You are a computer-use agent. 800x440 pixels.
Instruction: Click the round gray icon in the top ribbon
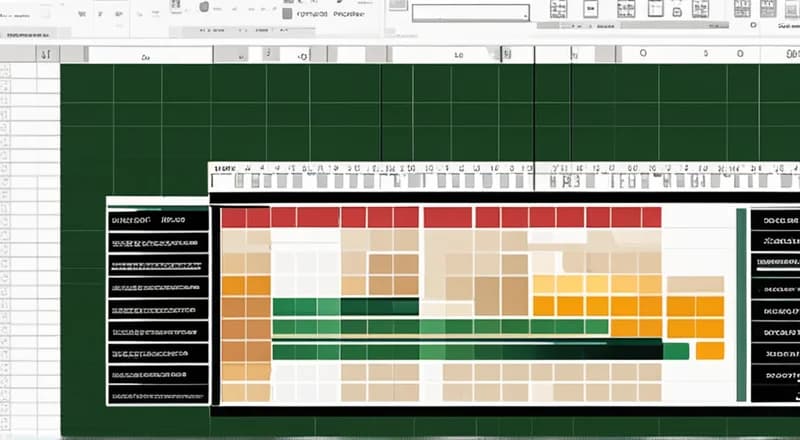(x=204, y=7)
